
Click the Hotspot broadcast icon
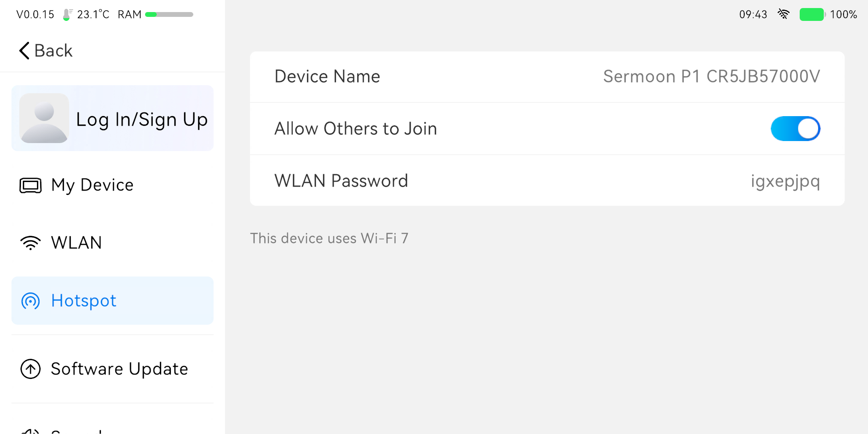[31, 301]
